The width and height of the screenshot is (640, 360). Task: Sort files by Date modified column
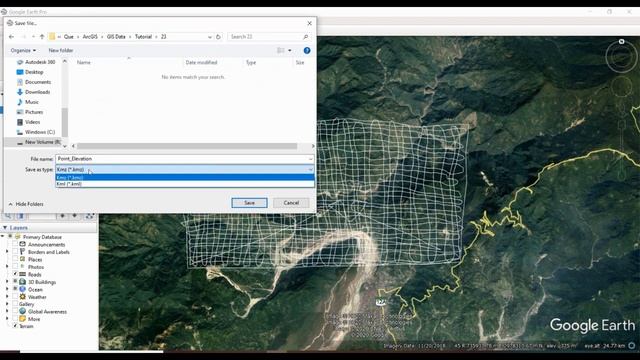pos(201,62)
